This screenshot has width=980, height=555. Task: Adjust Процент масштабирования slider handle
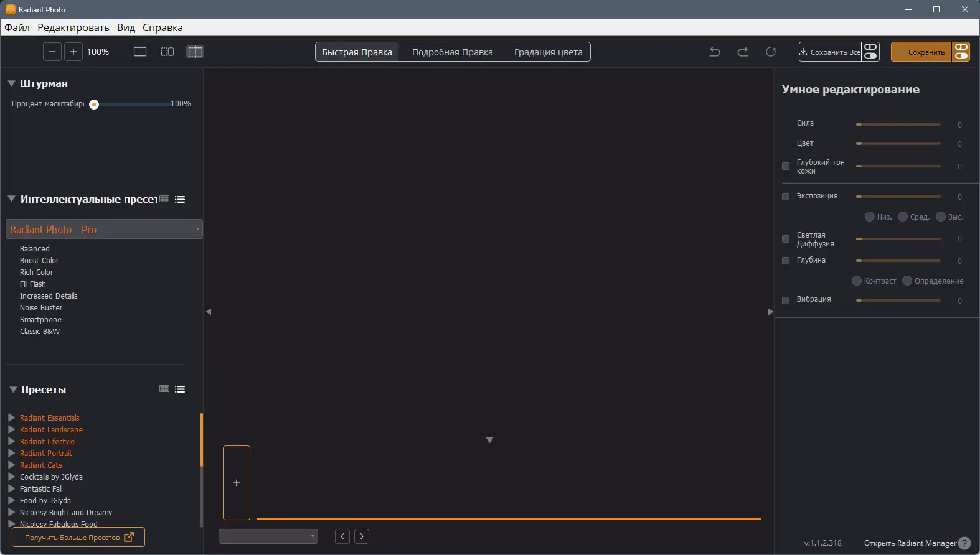(94, 105)
